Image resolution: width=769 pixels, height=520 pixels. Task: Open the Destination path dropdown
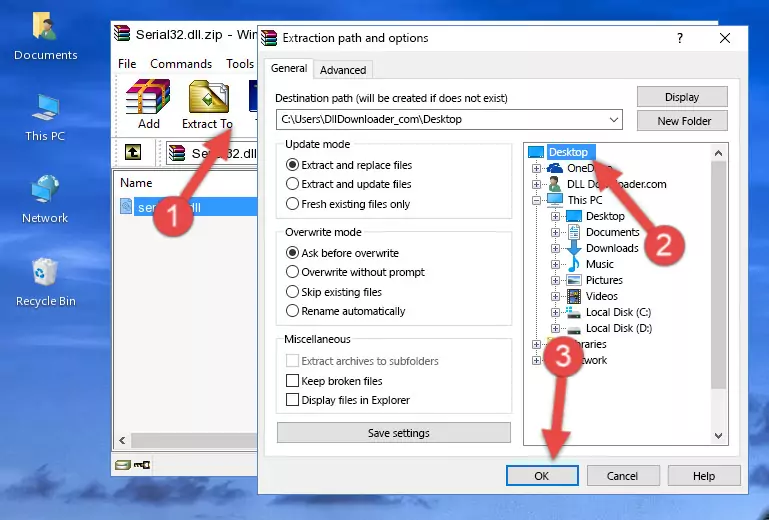pyautogui.click(x=614, y=120)
